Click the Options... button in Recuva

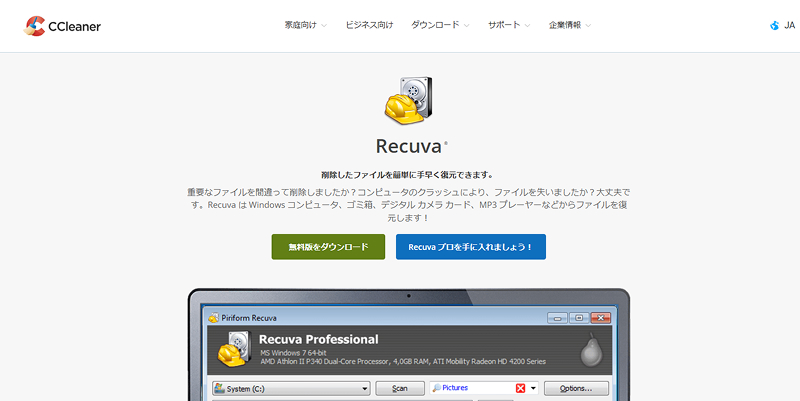tap(576, 388)
